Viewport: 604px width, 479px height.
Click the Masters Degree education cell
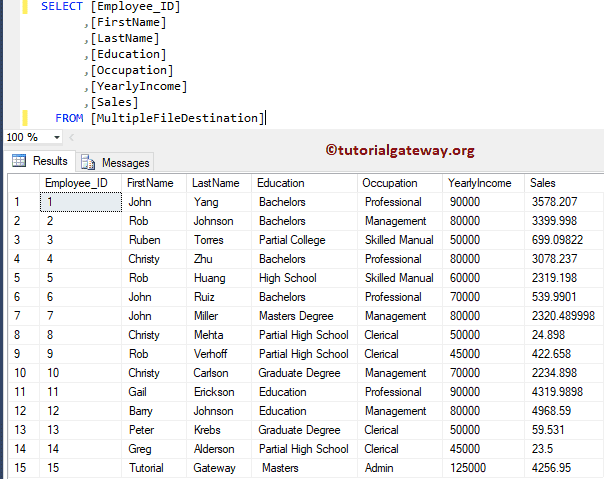(297, 316)
